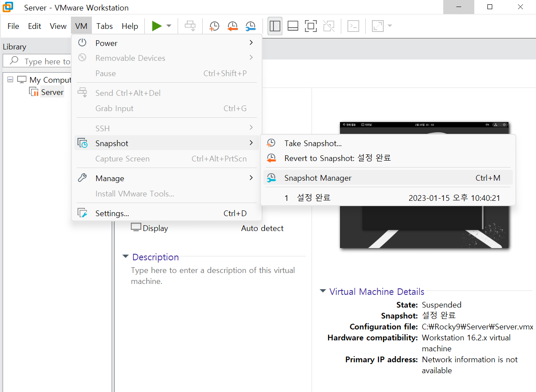The height and width of the screenshot is (392, 536).
Task: Open Settings... from VM menu
Action: 166,213
